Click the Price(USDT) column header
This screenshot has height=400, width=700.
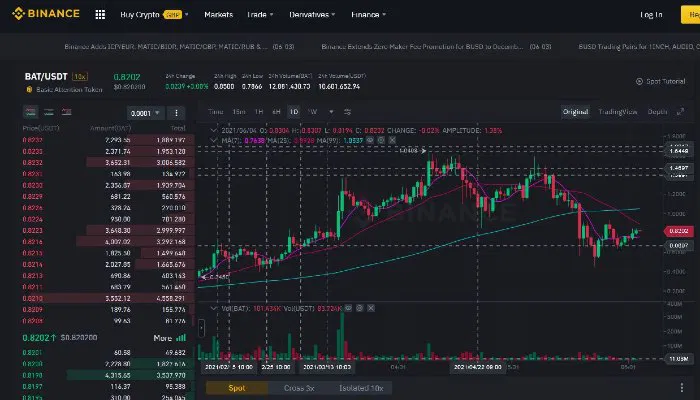coord(41,128)
